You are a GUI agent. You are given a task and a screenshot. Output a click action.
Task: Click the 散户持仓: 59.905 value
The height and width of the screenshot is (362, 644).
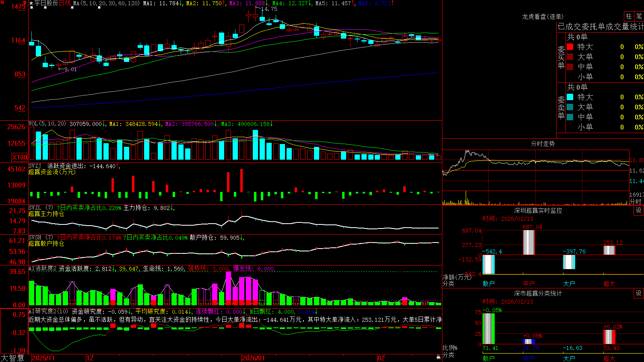click(x=215, y=238)
